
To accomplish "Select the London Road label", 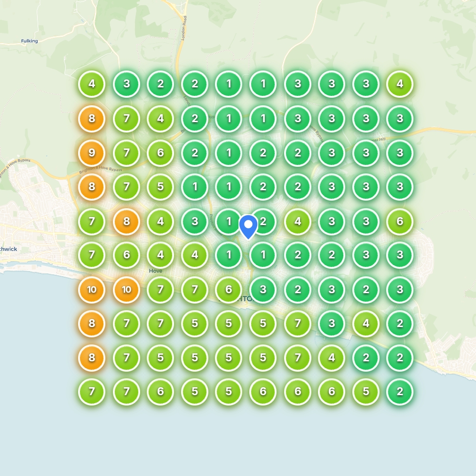I will (185, 28).
